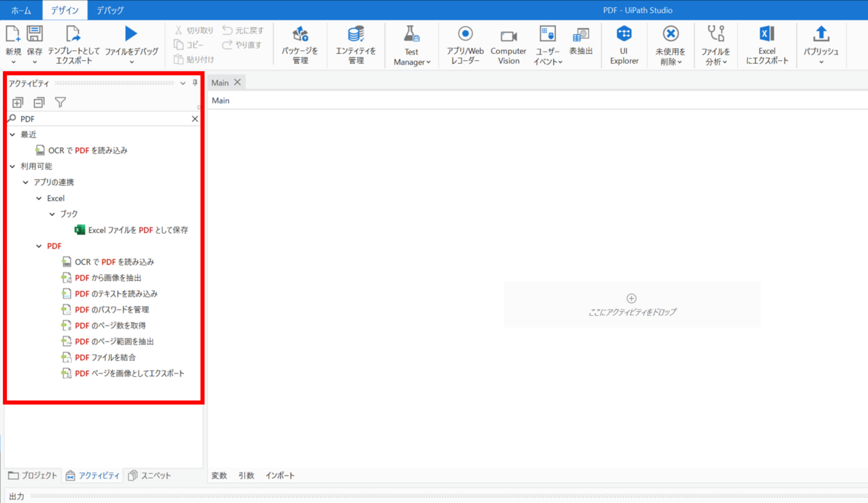The height and width of the screenshot is (503, 868).
Task: Open the activities filter funnel icon
Action: coord(61,102)
